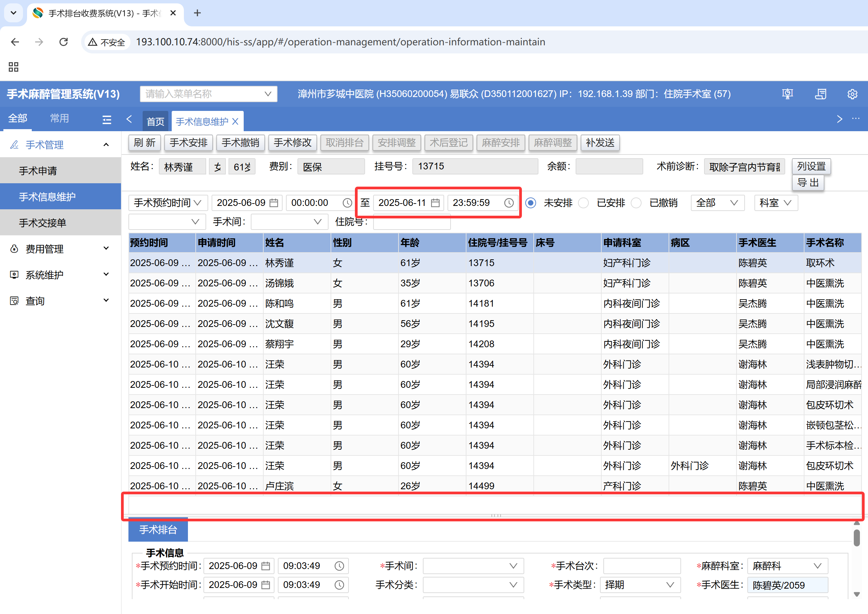The height and width of the screenshot is (614, 868).
Task: Click the browser apps grid icon
Action: pos(14,67)
